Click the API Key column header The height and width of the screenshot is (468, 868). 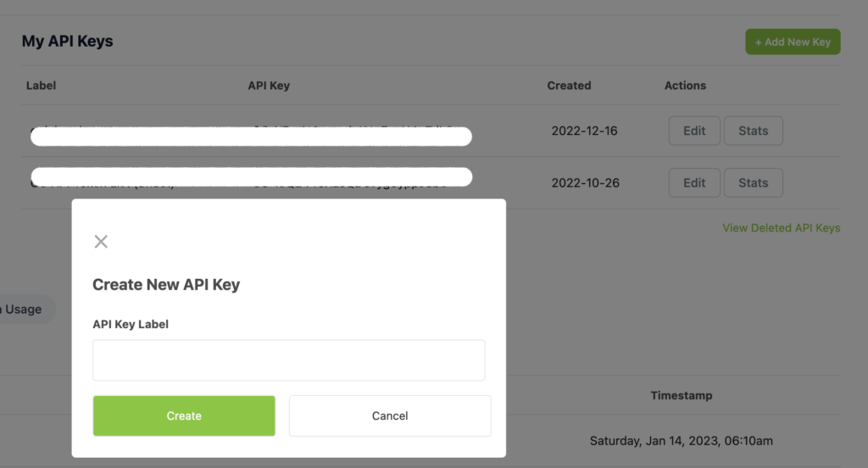[x=269, y=86]
